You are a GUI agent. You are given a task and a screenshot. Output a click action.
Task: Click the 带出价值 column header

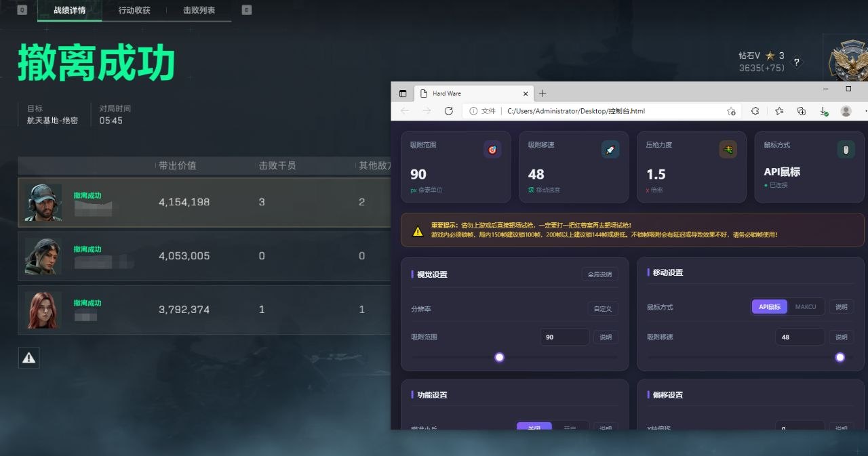(x=178, y=165)
